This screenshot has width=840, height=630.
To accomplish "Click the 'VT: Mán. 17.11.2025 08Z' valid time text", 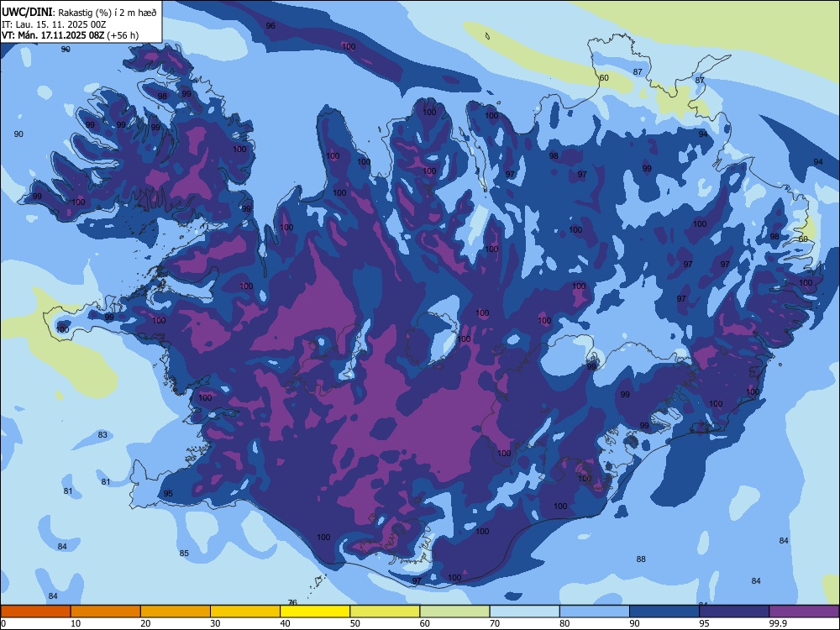I will pyautogui.click(x=53, y=35).
